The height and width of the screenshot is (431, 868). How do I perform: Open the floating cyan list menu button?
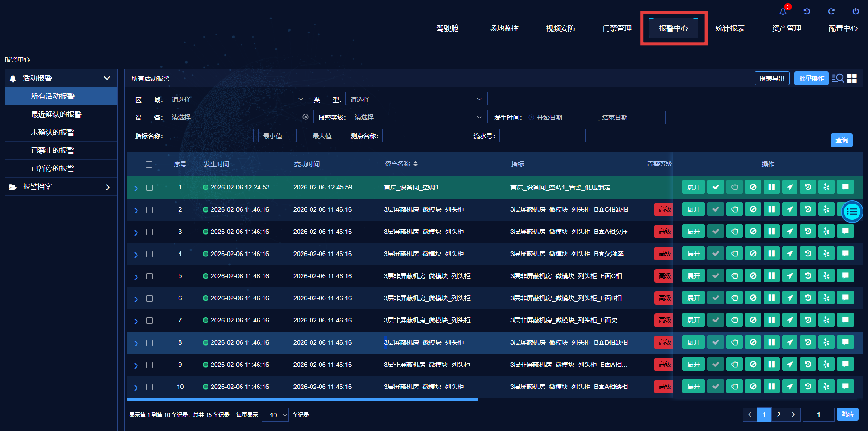click(852, 212)
